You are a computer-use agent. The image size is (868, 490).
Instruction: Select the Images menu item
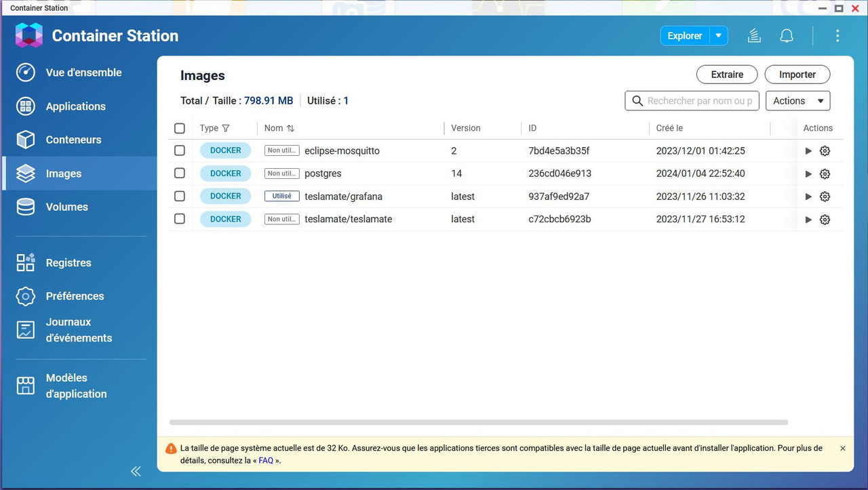coord(79,173)
